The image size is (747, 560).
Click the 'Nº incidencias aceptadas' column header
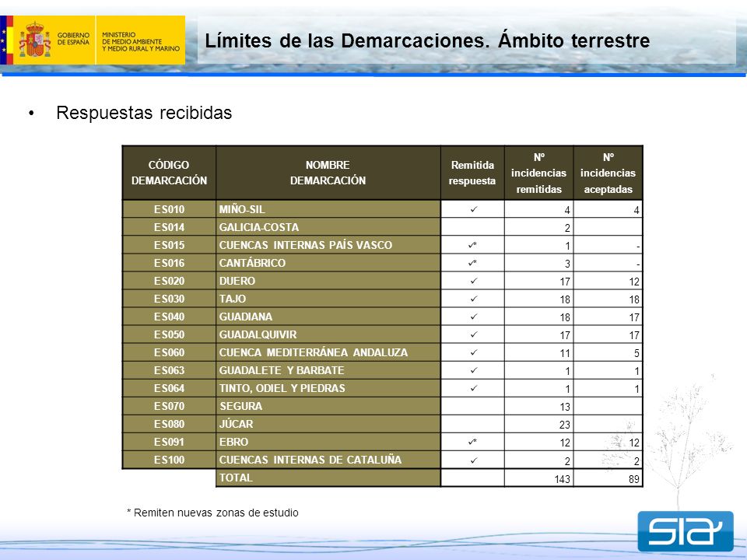coord(608,173)
